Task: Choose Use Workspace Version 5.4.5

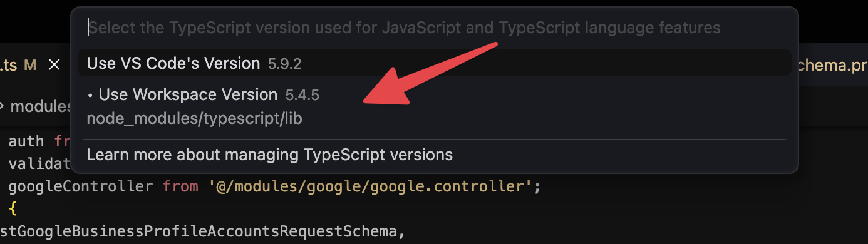Action: click(434, 106)
